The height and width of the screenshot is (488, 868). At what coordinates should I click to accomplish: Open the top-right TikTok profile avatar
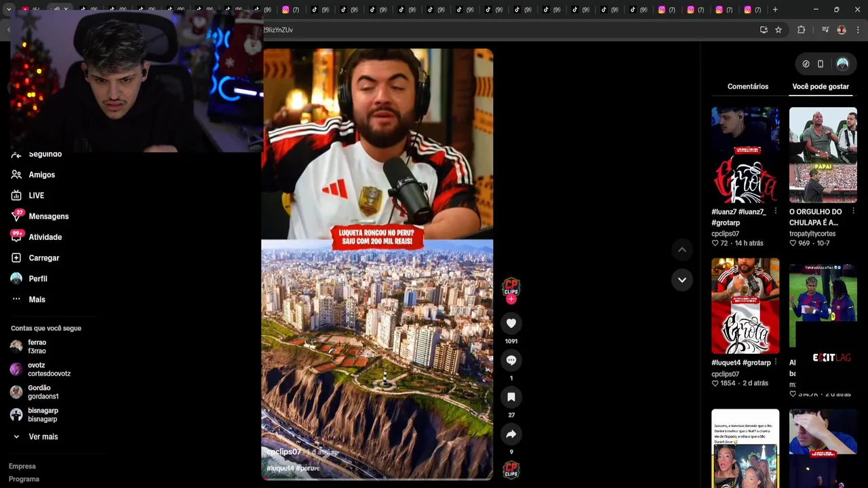click(x=843, y=64)
